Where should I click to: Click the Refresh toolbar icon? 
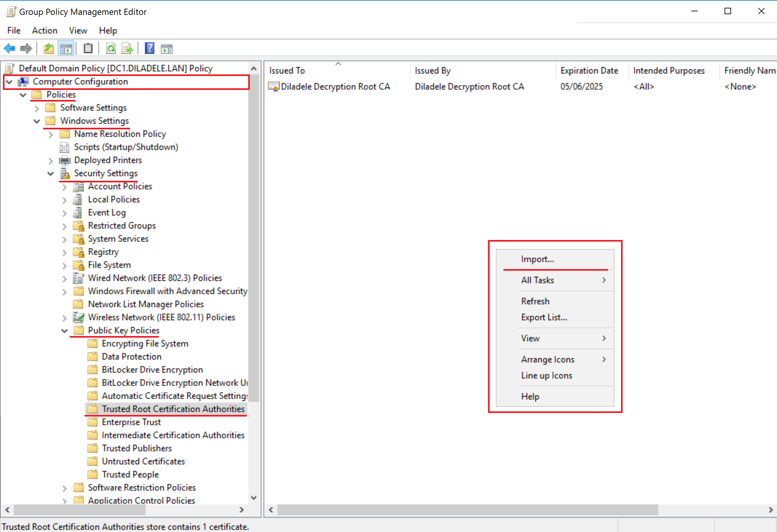(111, 49)
